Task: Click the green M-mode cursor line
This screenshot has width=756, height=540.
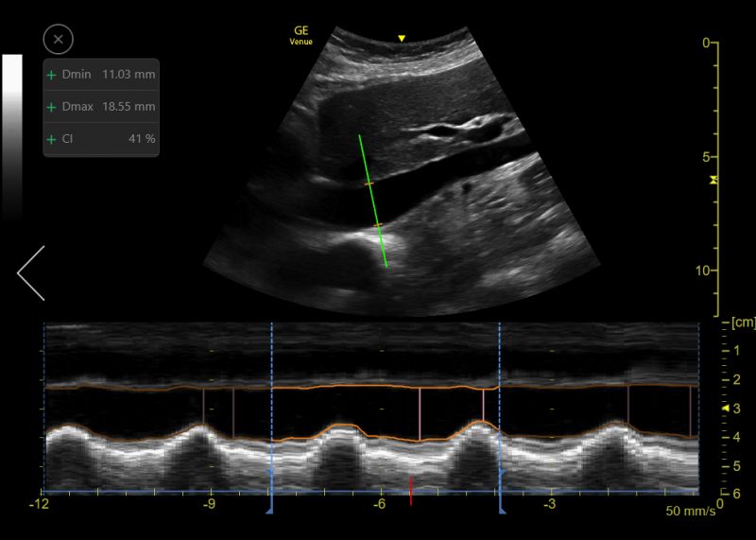Action: [372, 200]
